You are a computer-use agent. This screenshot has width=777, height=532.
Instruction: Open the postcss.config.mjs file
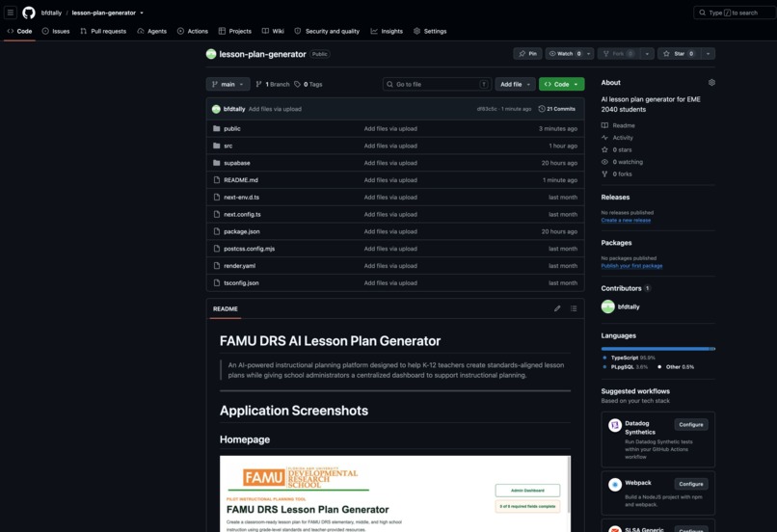(x=250, y=249)
